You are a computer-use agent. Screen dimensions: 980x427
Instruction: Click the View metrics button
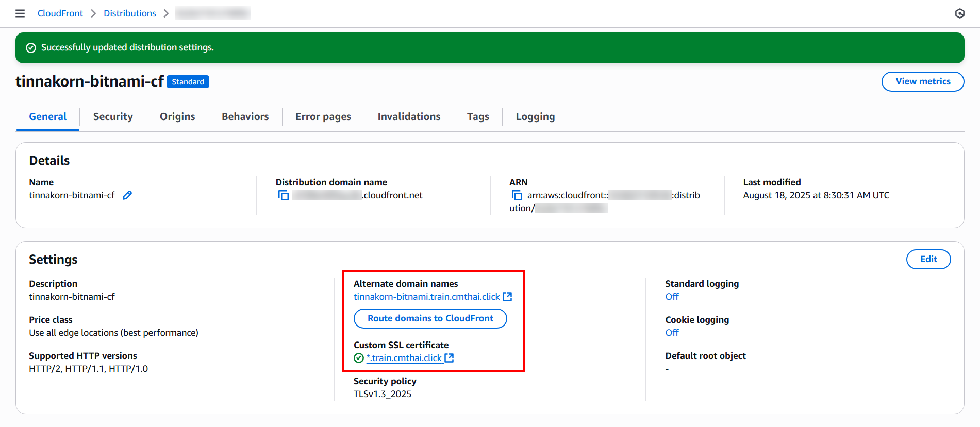(923, 81)
